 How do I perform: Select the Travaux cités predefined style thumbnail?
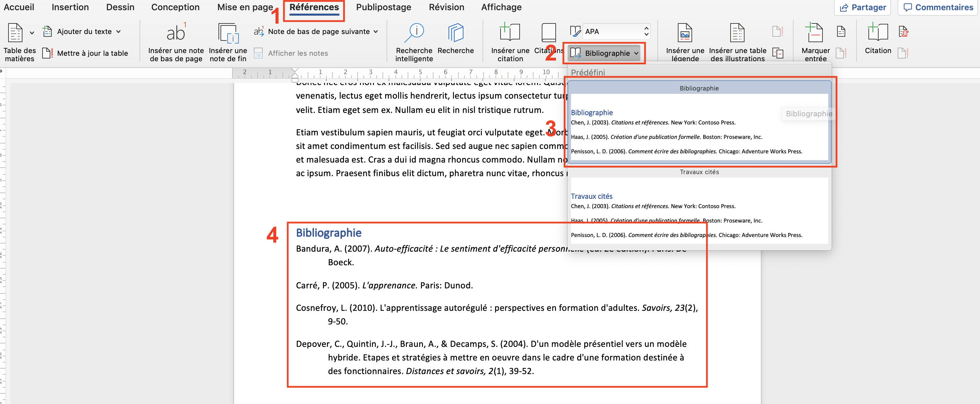click(699, 206)
